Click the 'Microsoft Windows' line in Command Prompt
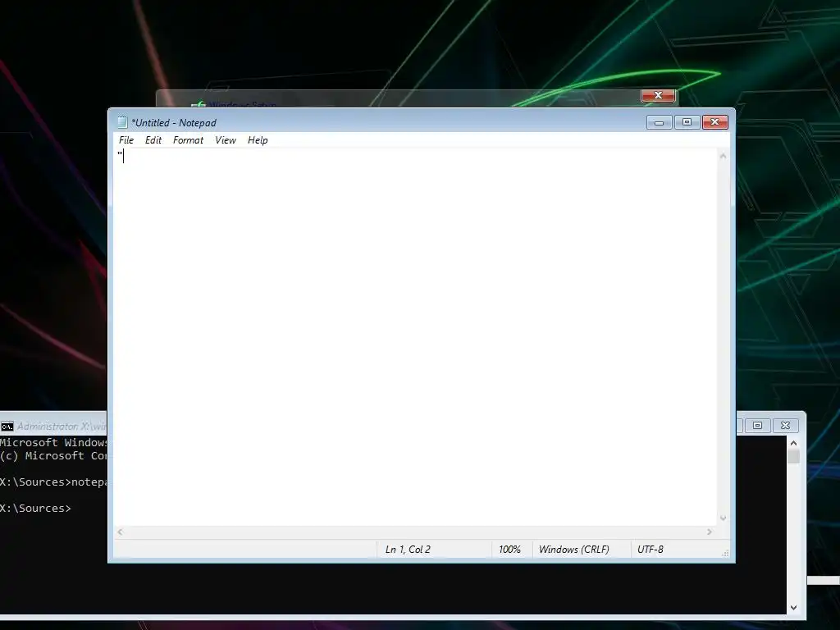The image size is (840, 630). 53,442
